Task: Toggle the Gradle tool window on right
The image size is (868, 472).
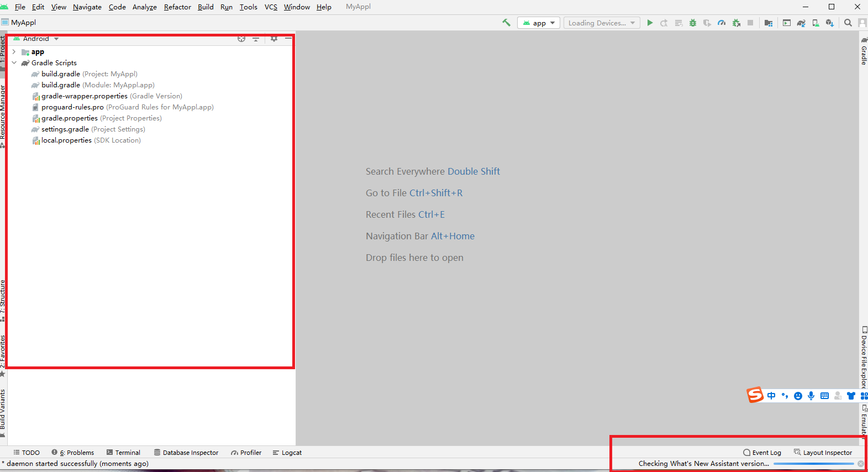Action: click(864, 51)
